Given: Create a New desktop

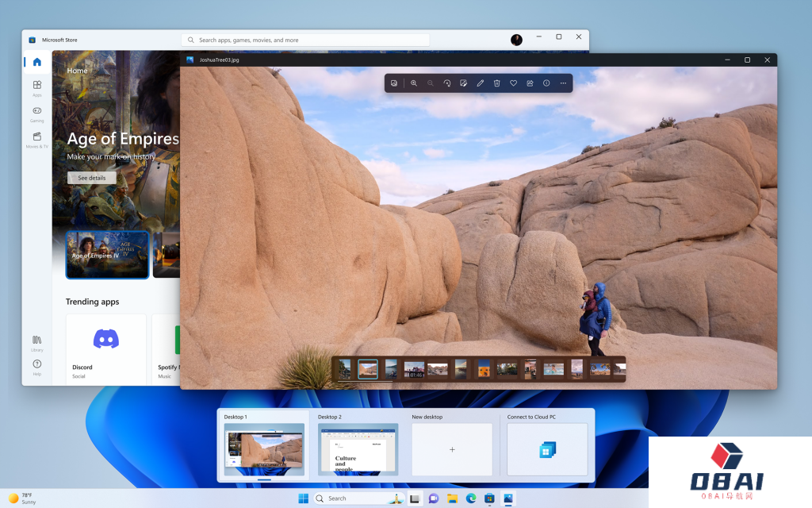Looking at the screenshot, I should [x=452, y=448].
